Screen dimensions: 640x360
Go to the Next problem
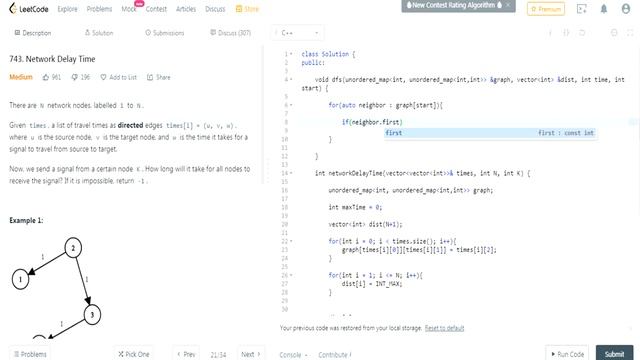click(250, 354)
